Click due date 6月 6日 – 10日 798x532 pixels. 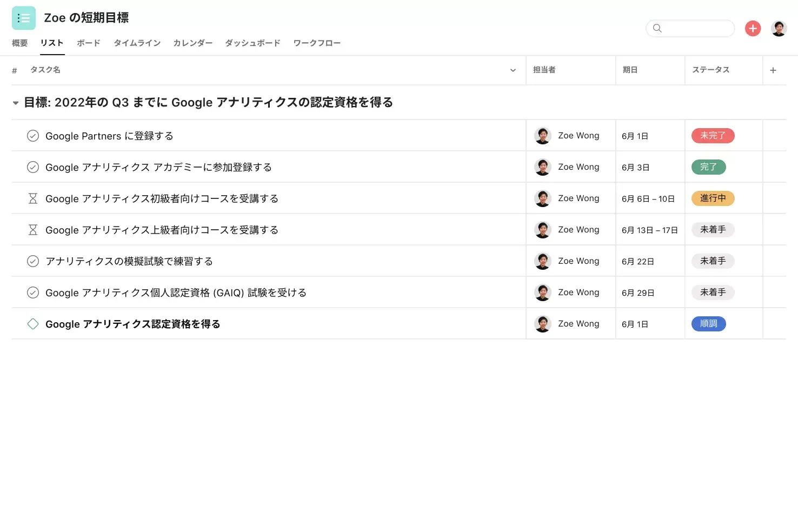(648, 199)
